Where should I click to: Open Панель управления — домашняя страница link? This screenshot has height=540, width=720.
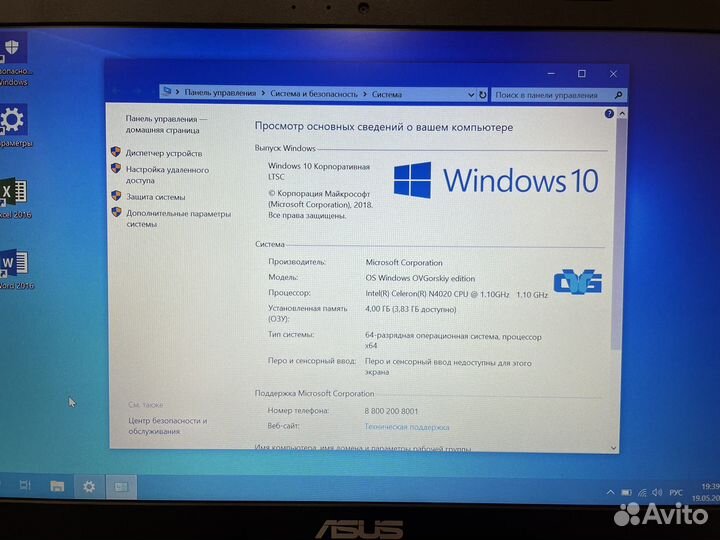pos(166,124)
